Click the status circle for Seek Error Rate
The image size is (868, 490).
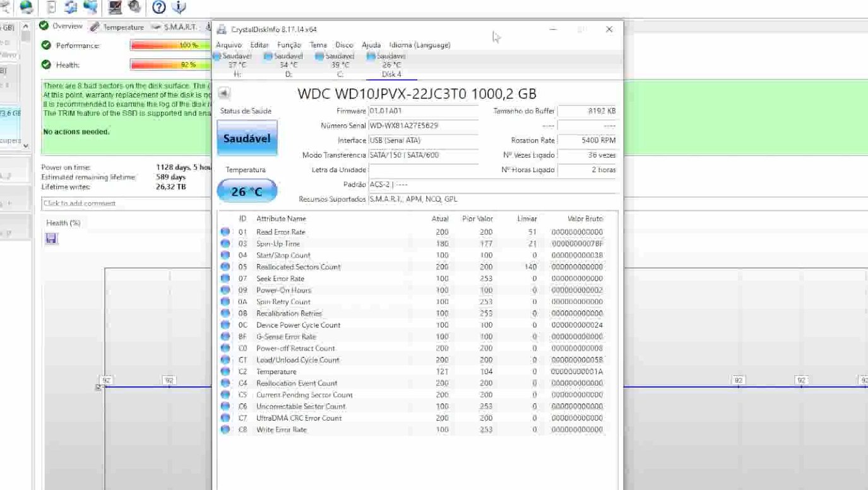click(225, 279)
